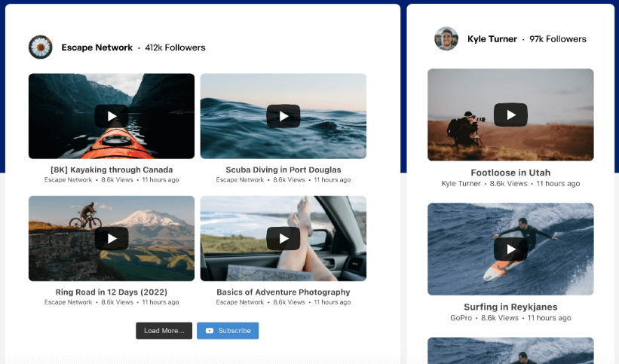Open the Kyle Turner channel name link
Screen dimensions: 619x364
[492, 39]
